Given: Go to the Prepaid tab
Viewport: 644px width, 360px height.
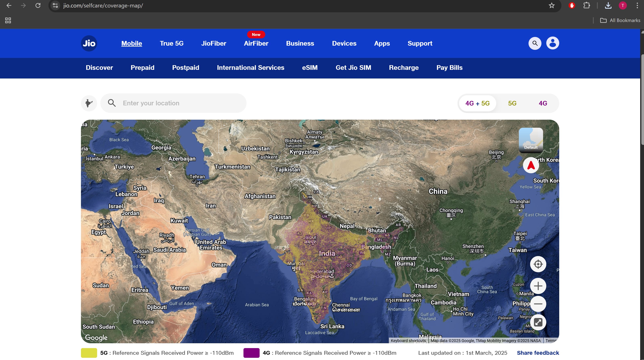Looking at the screenshot, I should click(x=143, y=68).
